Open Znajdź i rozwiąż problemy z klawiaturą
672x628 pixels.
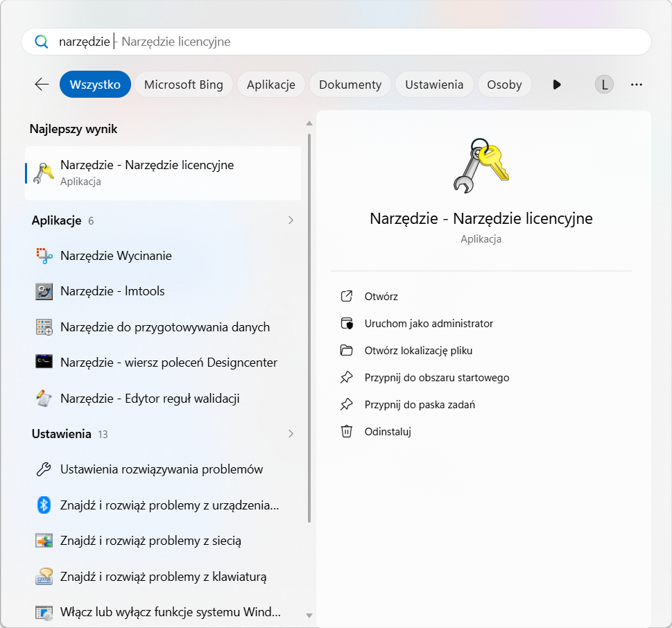coord(163,577)
